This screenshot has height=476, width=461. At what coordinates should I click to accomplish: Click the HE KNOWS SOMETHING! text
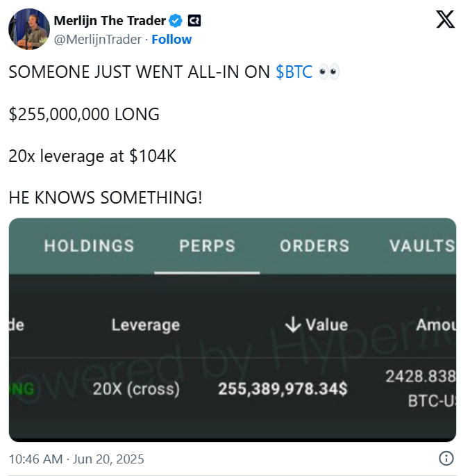(106, 197)
